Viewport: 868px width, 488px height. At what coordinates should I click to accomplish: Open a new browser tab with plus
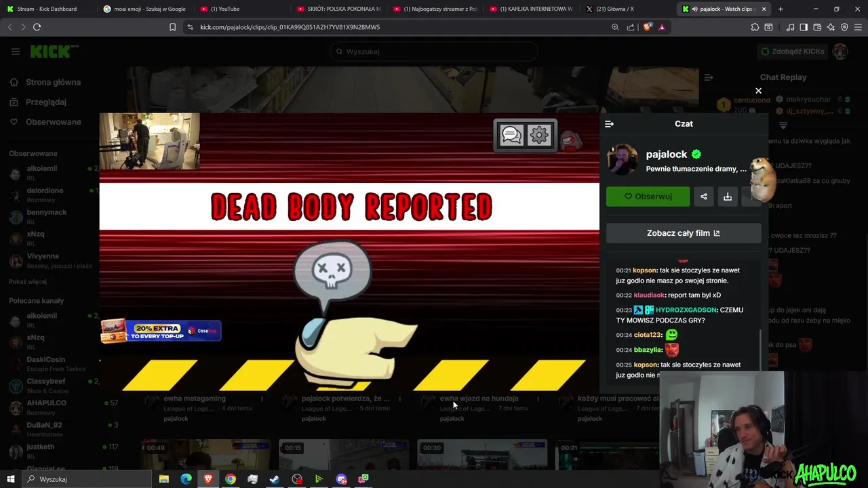pos(781,9)
